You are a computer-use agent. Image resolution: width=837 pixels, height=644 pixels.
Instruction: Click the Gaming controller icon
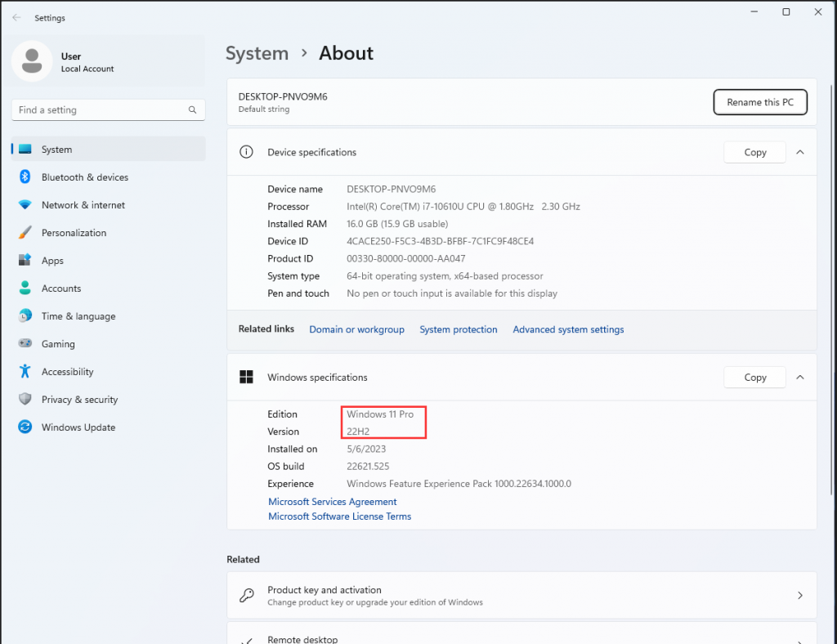pyautogui.click(x=25, y=343)
